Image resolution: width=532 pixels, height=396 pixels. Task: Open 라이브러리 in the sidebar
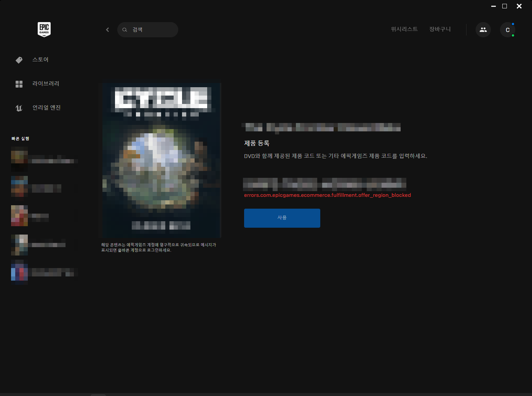tap(46, 84)
